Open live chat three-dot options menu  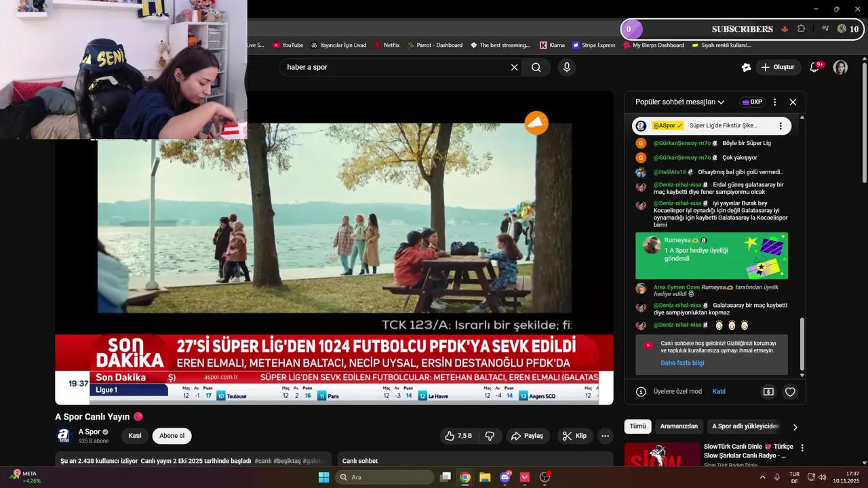click(775, 102)
